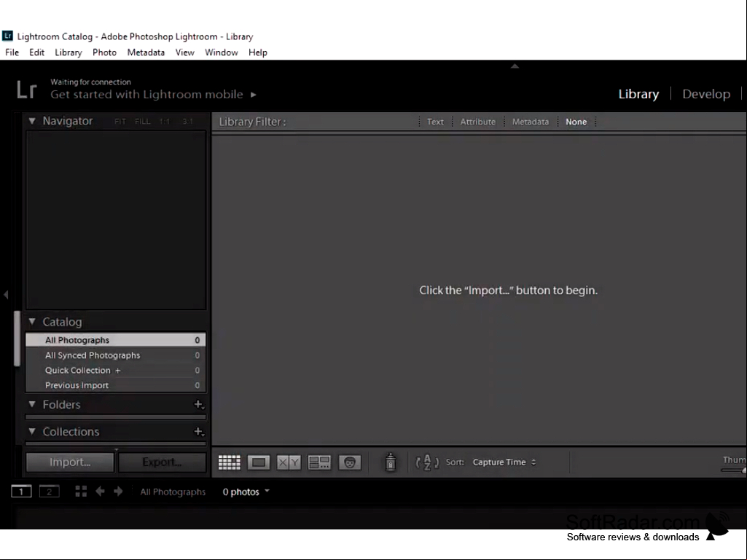Open the Library menu
747x560 pixels.
pyautogui.click(x=68, y=52)
